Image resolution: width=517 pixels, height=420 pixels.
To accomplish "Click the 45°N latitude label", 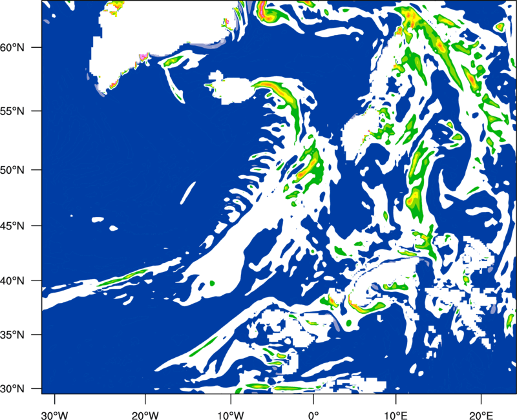I will click(x=12, y=226).
